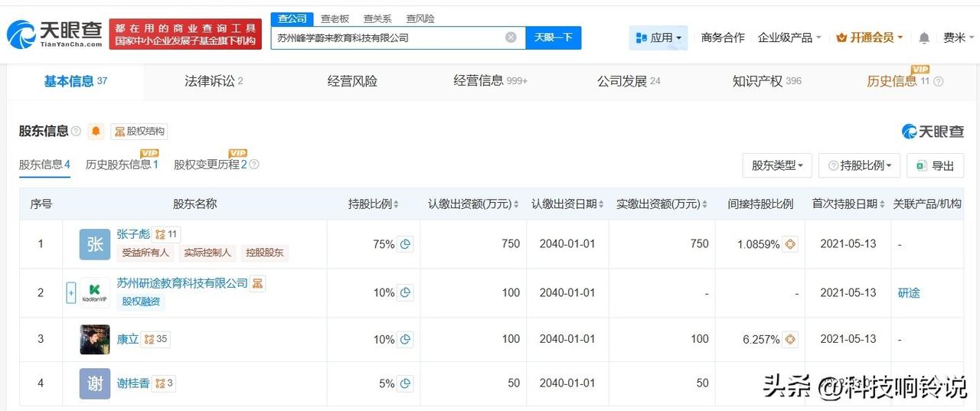980x411 pixels.
Task: Open the 股东类型 filter dropdown
Action: pyautogui.click(x=777, y=165)
